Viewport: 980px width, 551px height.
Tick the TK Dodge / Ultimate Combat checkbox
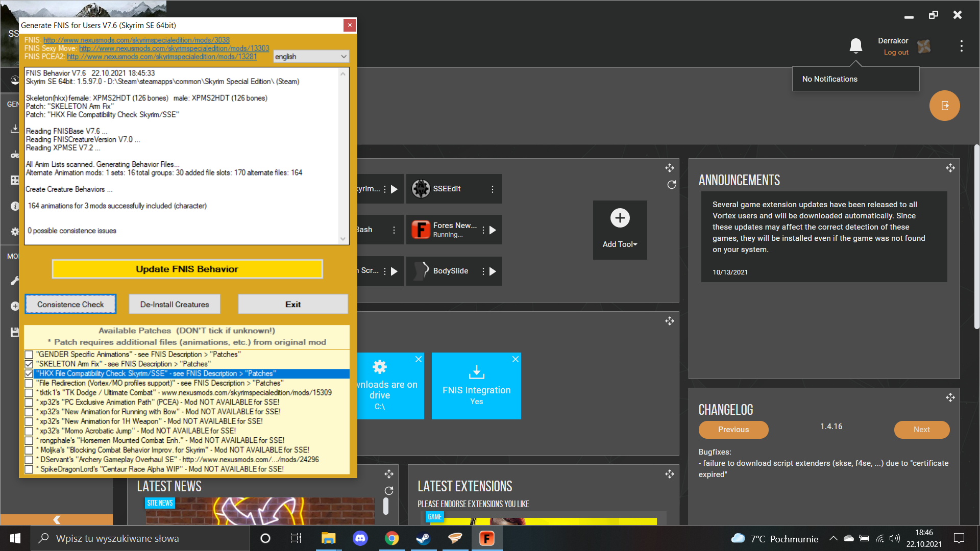coord(29,393)
